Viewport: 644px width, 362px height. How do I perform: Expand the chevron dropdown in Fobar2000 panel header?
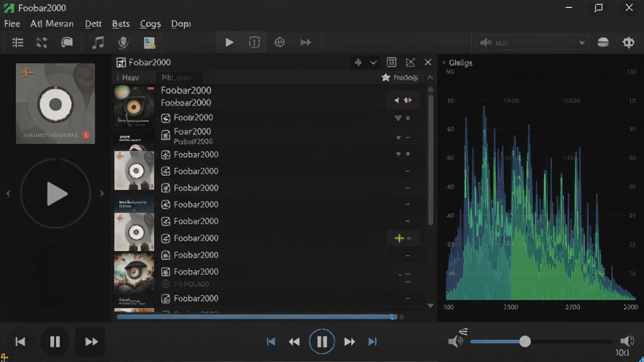tap(374, 63)
